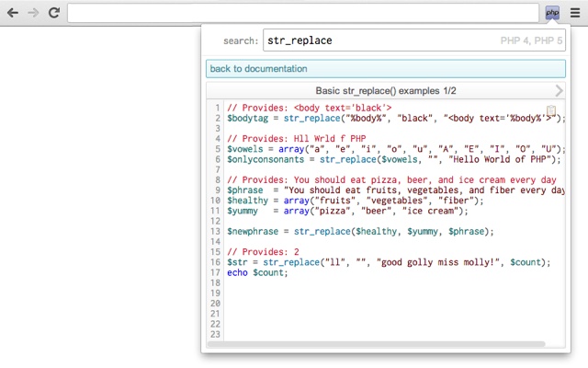This screenshot has width=588, height=368.
Task: Copy code with the clipboard icon
Action: 551,110
